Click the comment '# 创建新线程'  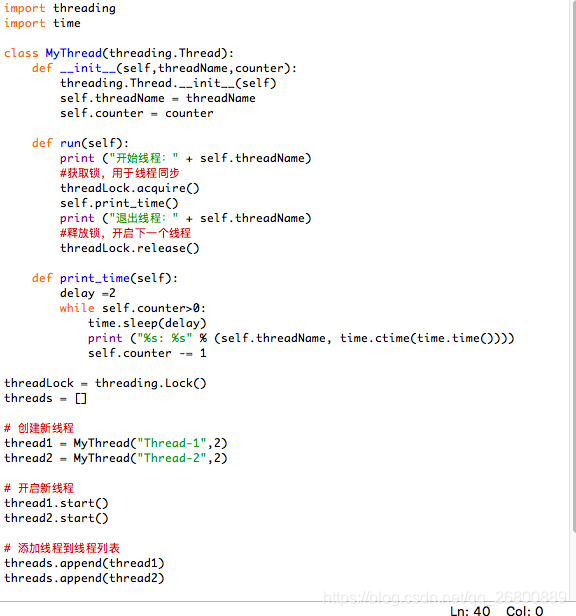point(39,428)
